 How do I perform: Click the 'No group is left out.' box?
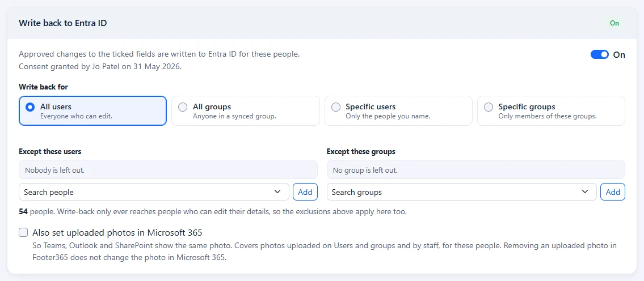pos(476,169)
